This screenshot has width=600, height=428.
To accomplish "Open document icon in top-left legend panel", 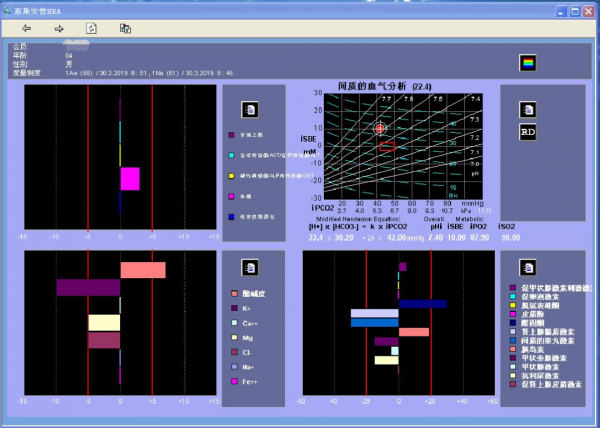I will (x=252, y=109).
